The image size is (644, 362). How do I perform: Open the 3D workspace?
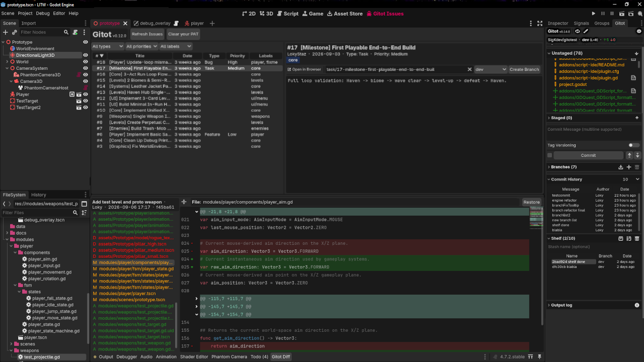click(266, 14)
